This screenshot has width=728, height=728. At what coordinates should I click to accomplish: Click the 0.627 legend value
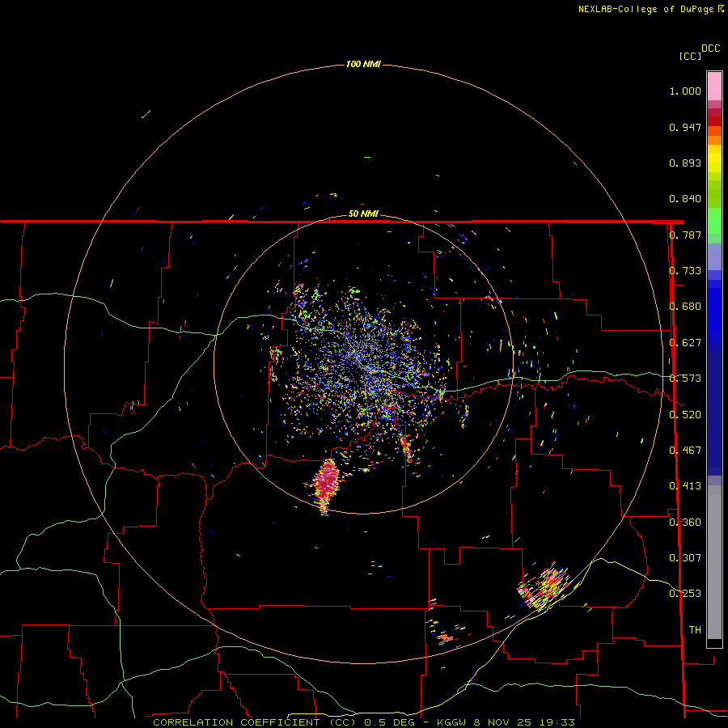pyautogui.click(x=685, y=343)
